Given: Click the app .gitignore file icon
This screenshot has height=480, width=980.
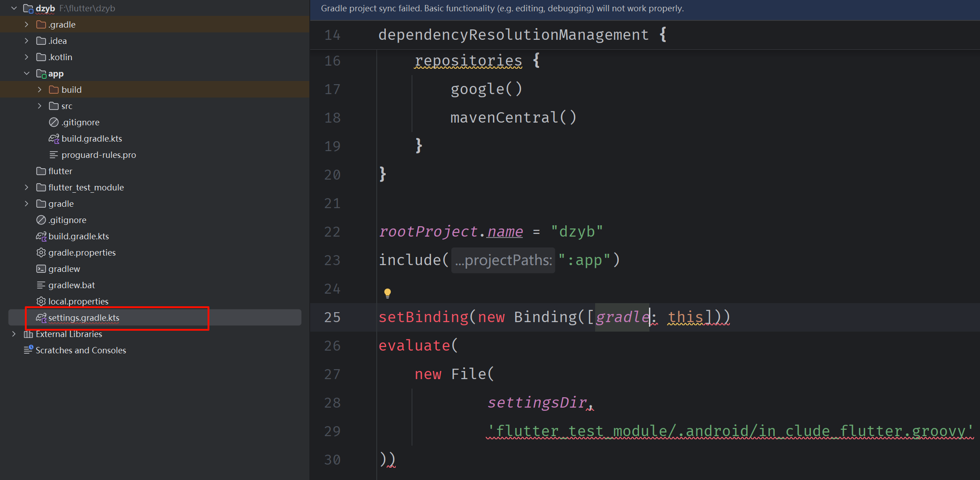Looking at the screenshot, I should (x=54, y=122).
